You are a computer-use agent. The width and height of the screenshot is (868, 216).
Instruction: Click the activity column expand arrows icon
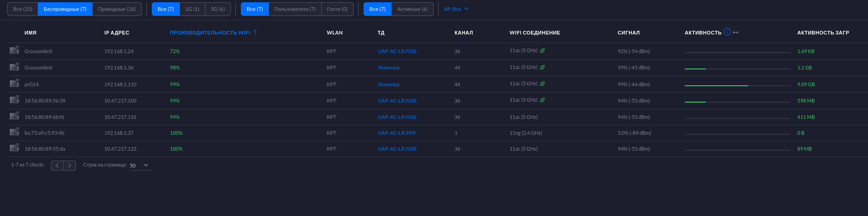click(736, 33)
